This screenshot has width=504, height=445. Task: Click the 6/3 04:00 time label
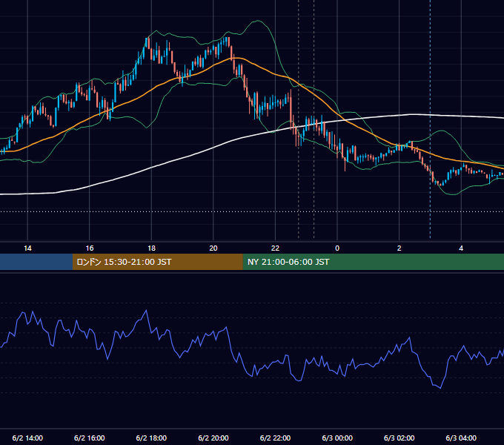click(461, 438)
